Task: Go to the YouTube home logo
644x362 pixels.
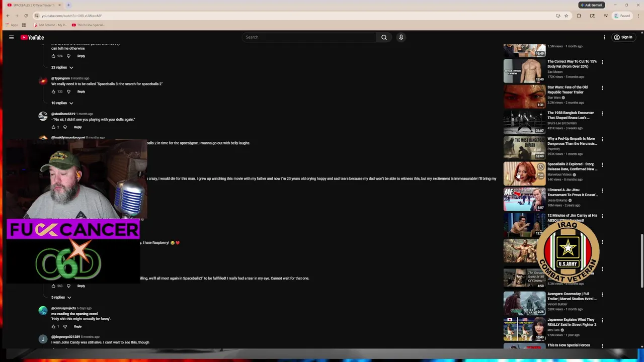Action: [x=32, y=37]
